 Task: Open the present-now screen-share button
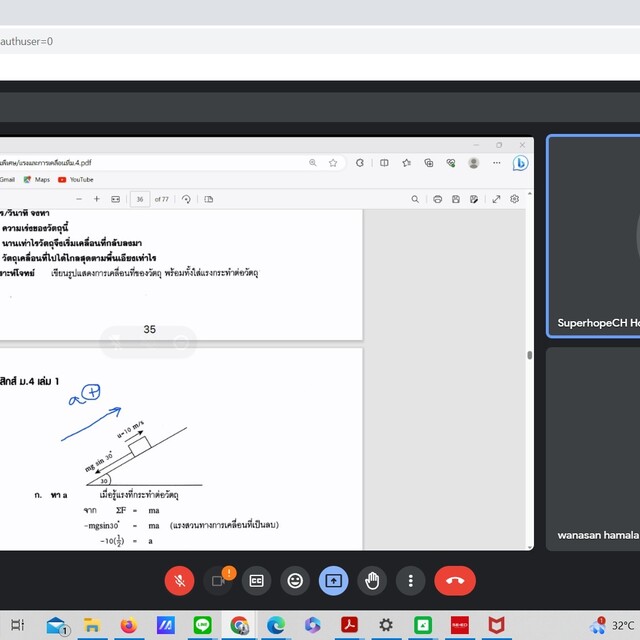click(x=333, y=580)
